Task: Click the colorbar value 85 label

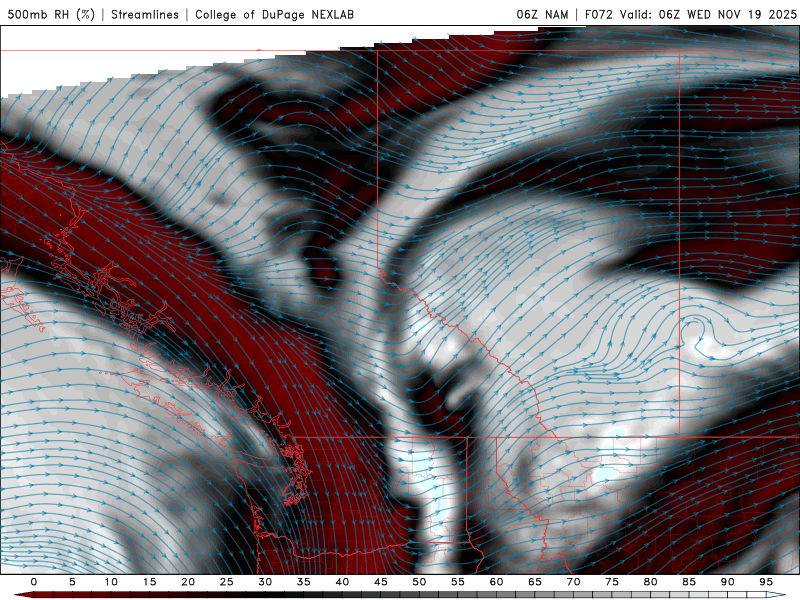Action: 689,582
